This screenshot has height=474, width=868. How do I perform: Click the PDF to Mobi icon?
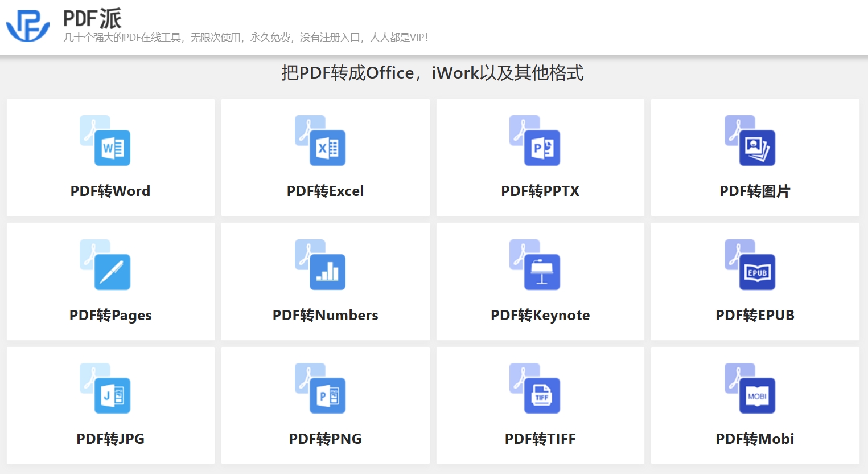[x=750, y=389]
